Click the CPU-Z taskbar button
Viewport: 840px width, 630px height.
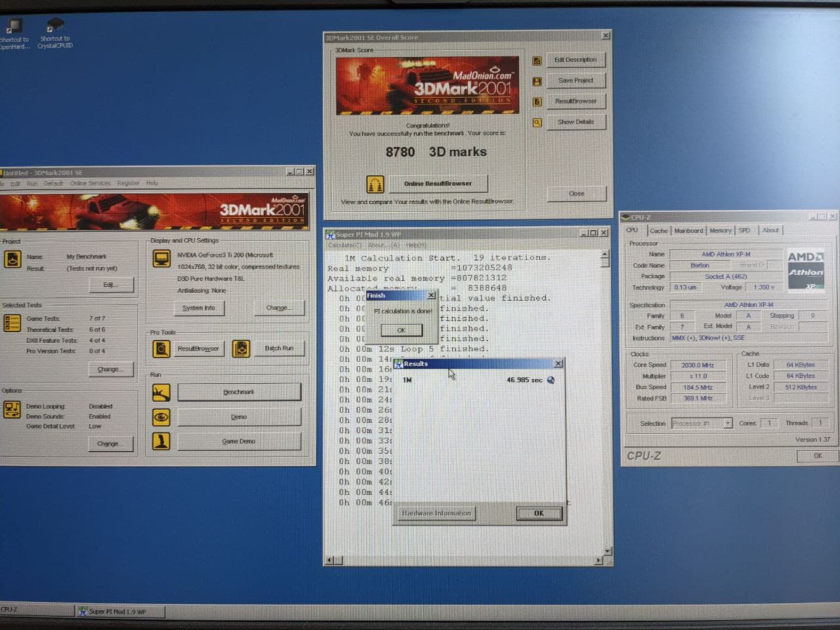coord(36,610)
